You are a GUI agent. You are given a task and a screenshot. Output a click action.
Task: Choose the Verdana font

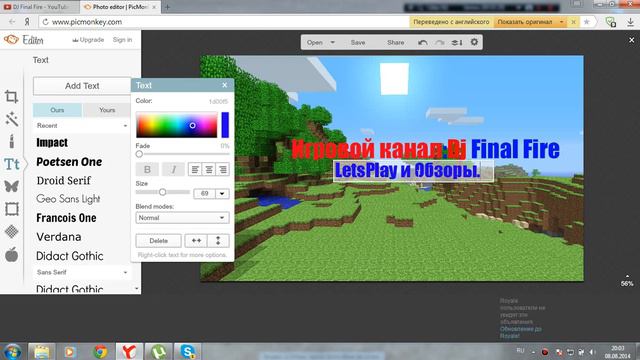pyautogui.click(x=58, y=237)
